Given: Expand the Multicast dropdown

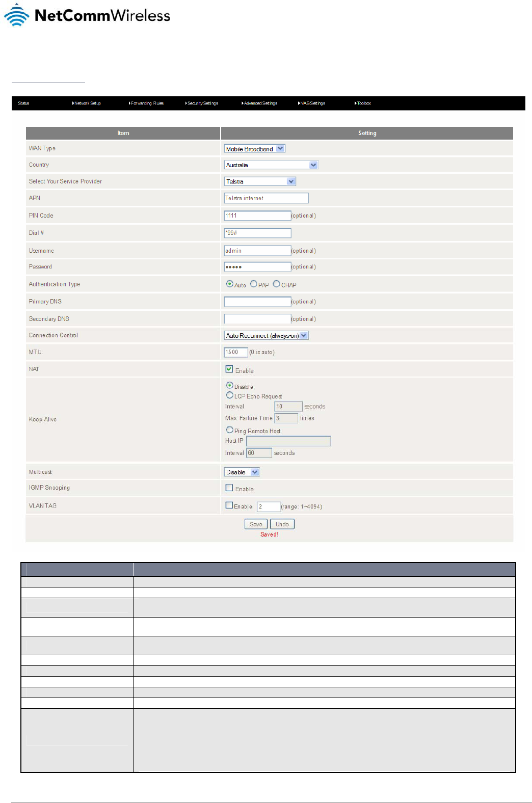Looking at the screenshot, I should click(x=242, y=472).
